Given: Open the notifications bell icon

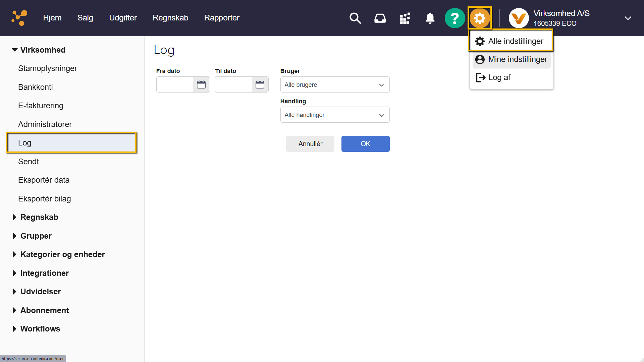Looking at the screenshot, I should [430, 18].
